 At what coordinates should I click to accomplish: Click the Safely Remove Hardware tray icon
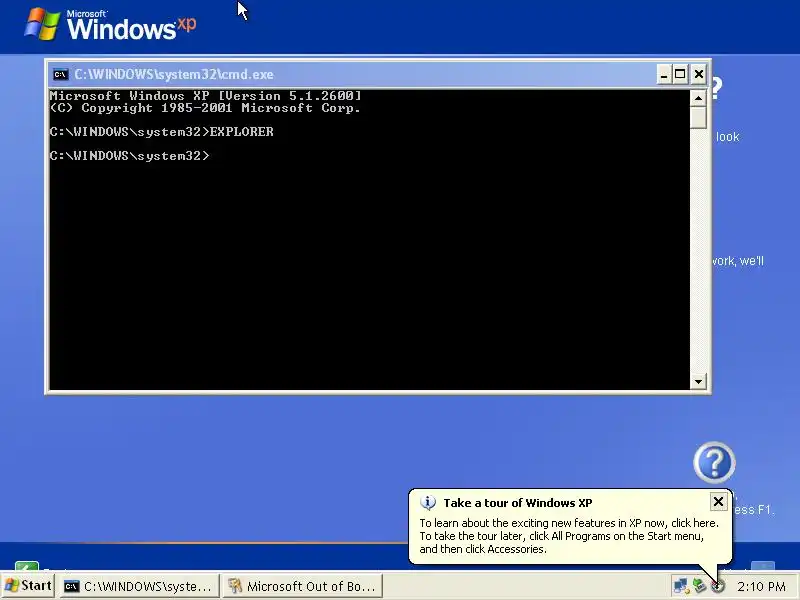tap(699, 586)
